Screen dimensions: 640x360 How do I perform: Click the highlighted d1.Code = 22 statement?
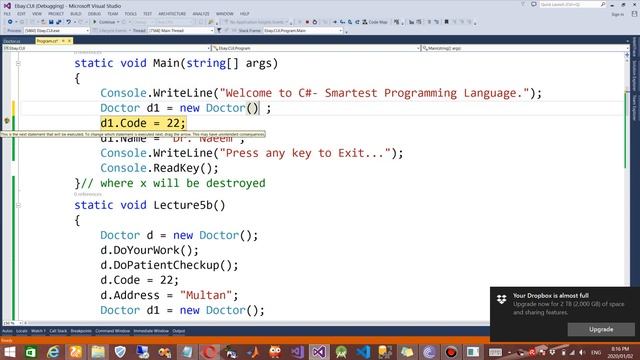(x=143, y=123)
